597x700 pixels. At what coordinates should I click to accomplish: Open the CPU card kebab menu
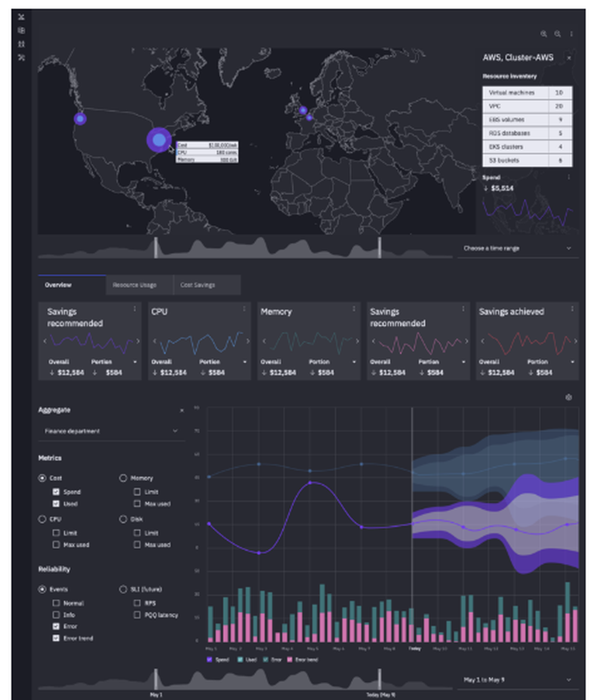pyautogui.click(x=244, y=308)
